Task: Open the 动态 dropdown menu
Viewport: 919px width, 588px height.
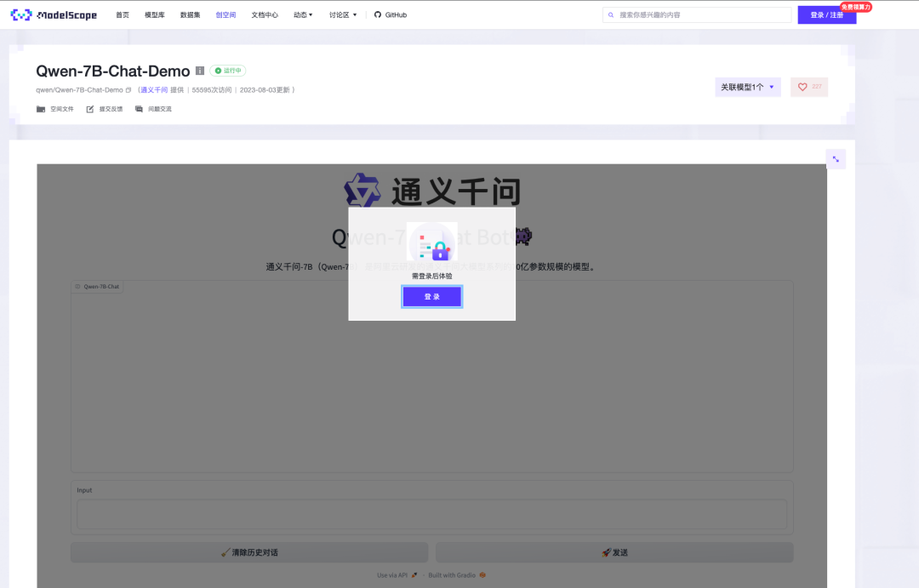Action: tap(303, 14)
